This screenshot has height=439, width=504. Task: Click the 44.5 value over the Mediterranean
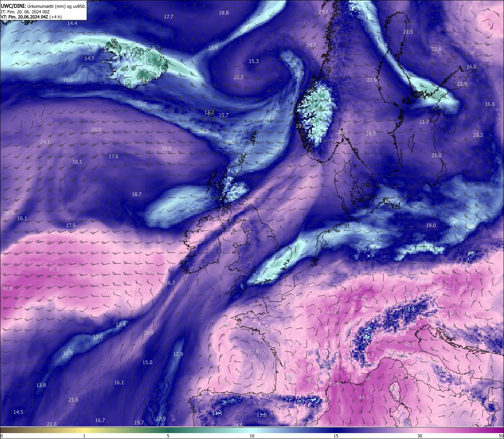[x=364, y=397]
